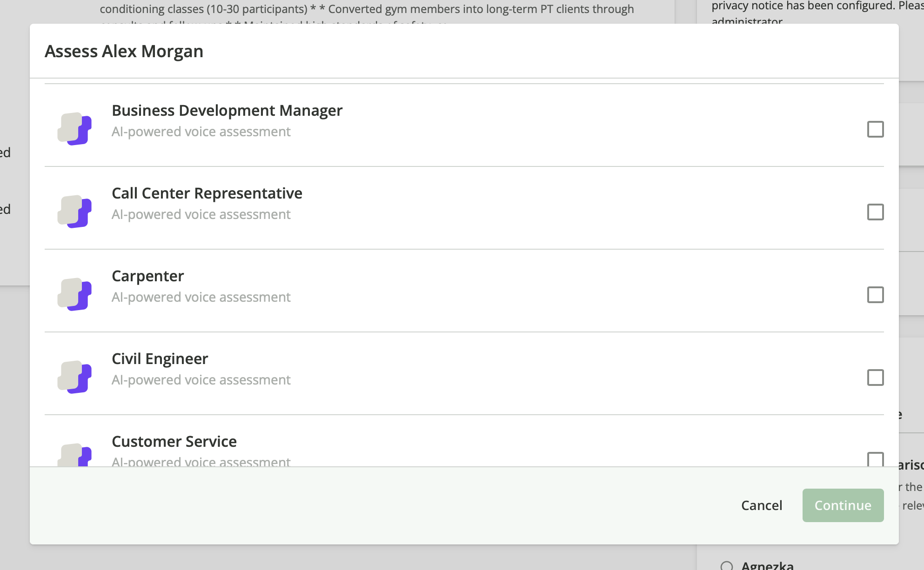Click the Assess Alex Morgan dialog heading
This screenshot has width=924, height=570.
pyautogui.click(x=124, y=51)
